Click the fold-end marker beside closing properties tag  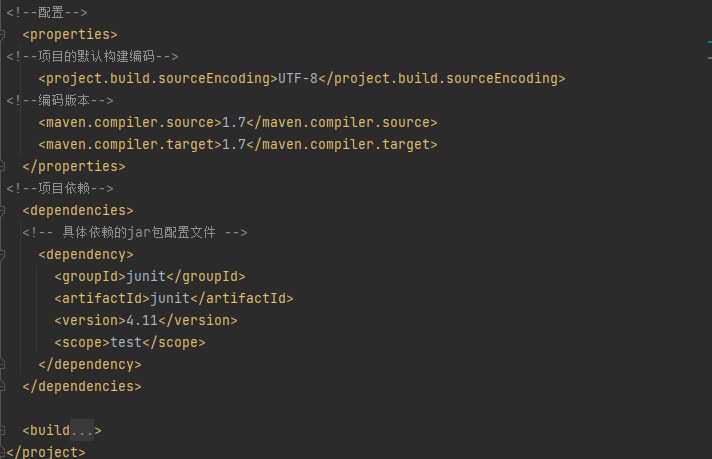coord(3,167)
